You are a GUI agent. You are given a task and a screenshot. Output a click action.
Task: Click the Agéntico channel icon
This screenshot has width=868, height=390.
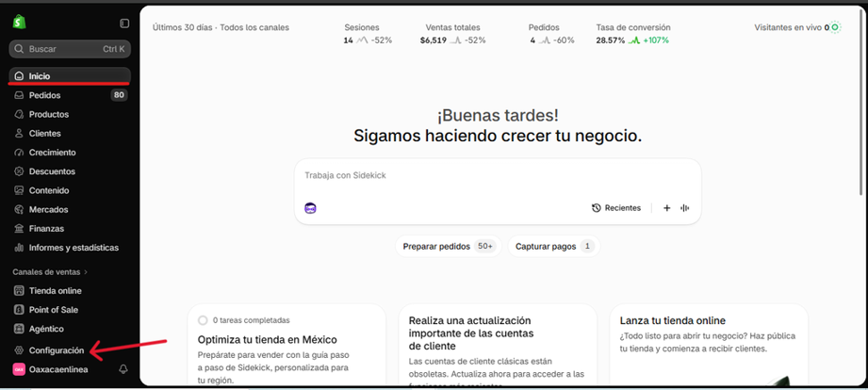click(x=20, y=329)
